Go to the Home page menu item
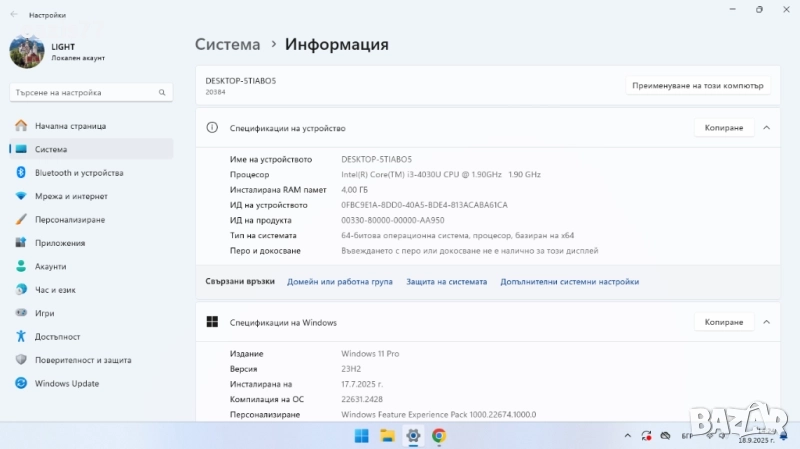This screenshot has width=800, height=449. click(x=70, y=126)
